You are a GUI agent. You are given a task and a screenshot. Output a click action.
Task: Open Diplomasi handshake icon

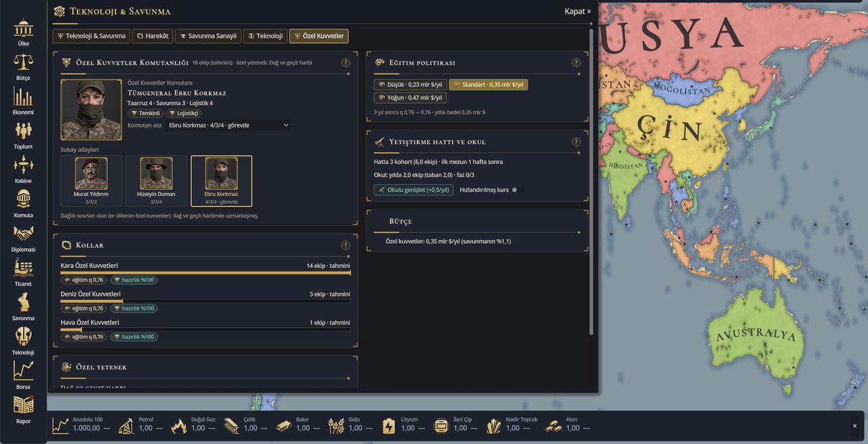click(23, 238)
